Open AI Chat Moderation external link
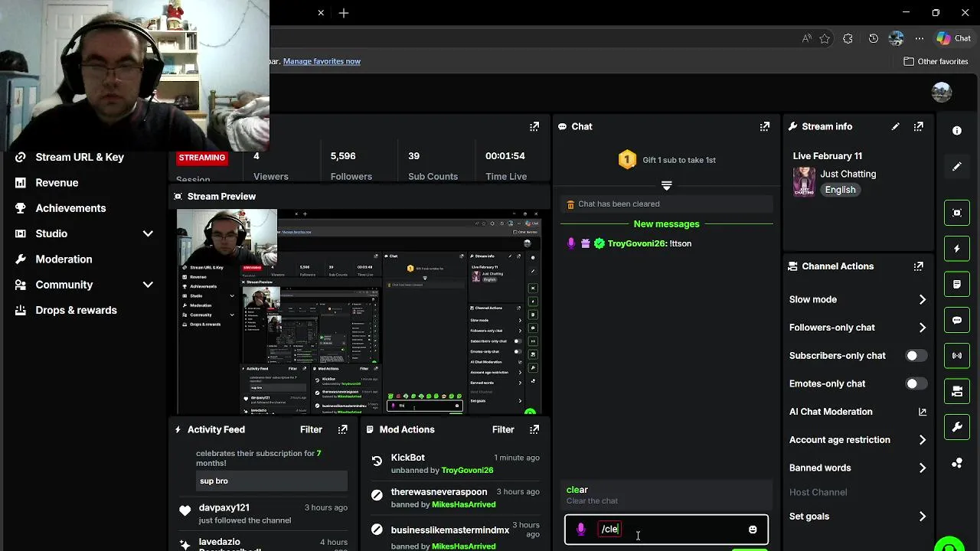 922,412
